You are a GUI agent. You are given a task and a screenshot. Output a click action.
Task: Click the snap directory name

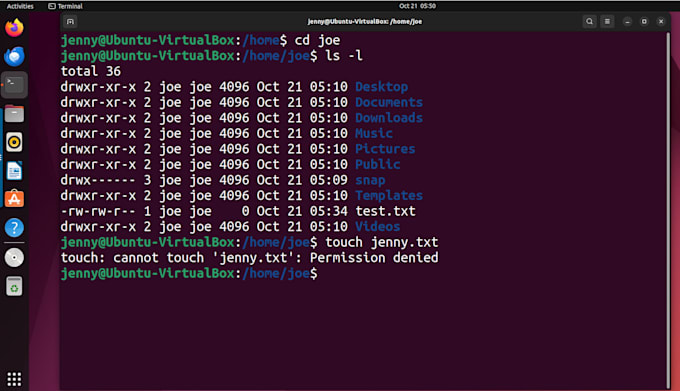pos(370,180)
